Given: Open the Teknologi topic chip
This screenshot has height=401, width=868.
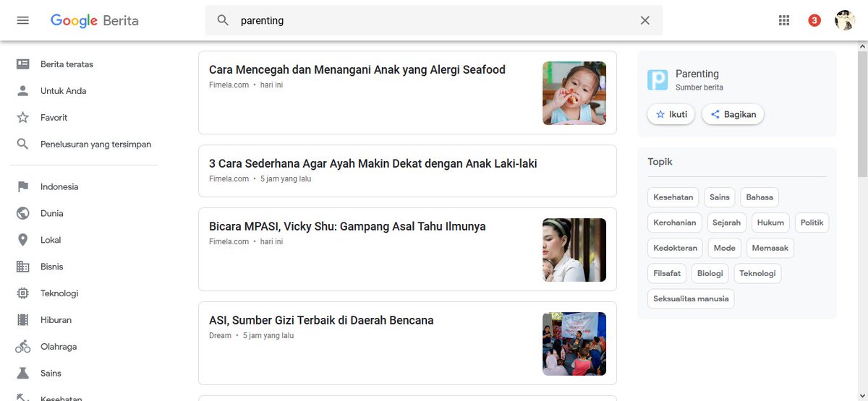Looking at the screenshot, I should click(757, 273).
